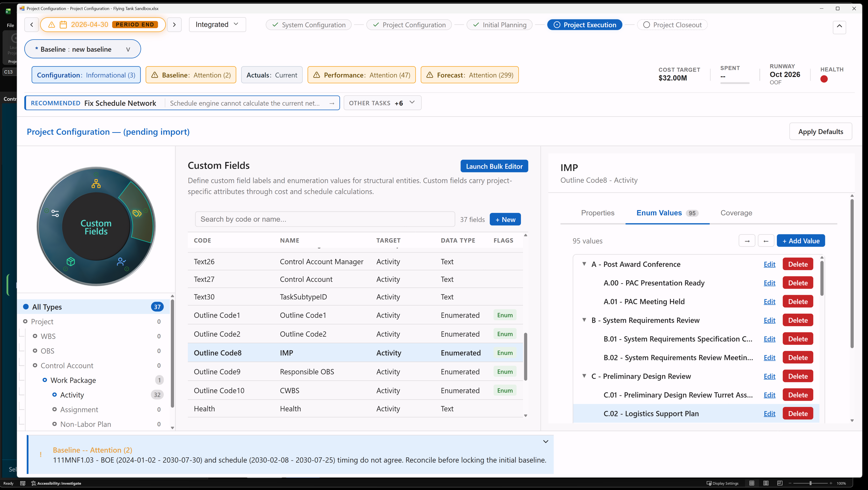Click the Excel zoom slider handle

(x=810, y=483)
